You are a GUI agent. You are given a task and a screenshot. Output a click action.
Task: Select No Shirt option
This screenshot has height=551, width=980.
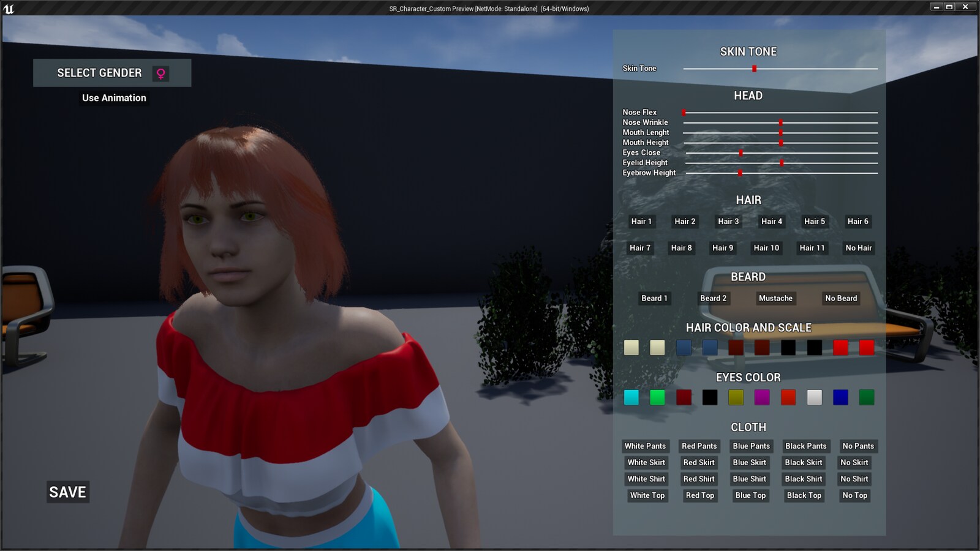(x=854, y=479)
